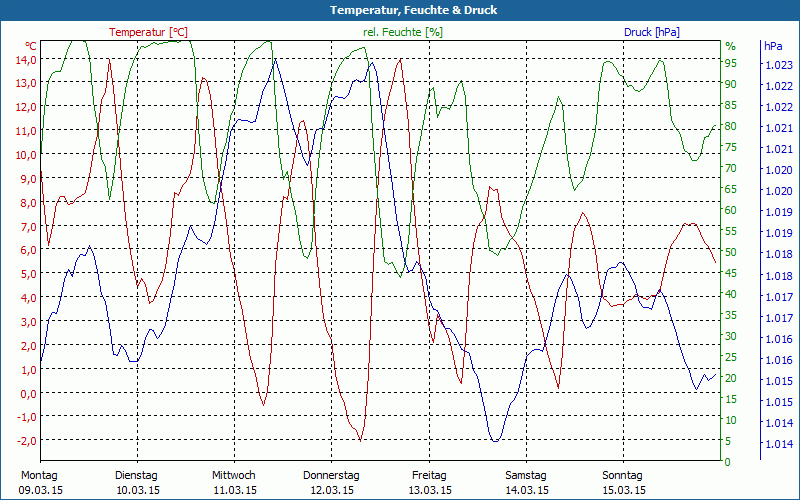Select the Samstag 14.03.15 date label
This screenshot has height=500, width=800.
[526, 482]
